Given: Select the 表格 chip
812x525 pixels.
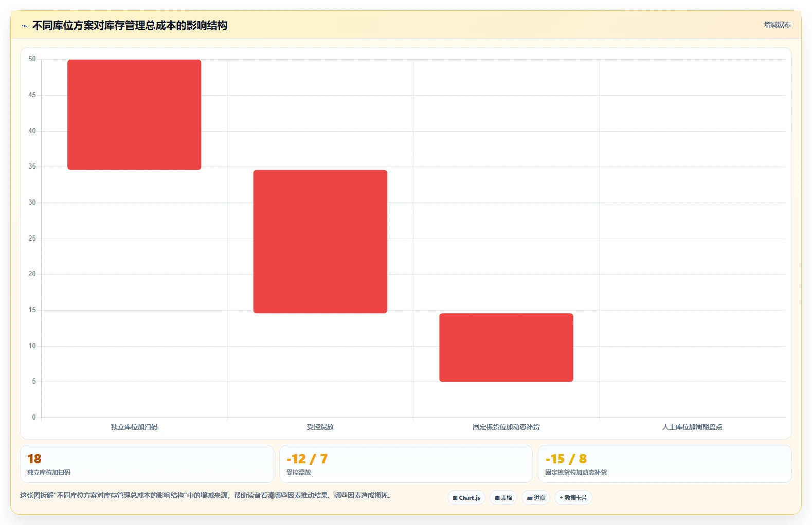Looking at the screenshot, I should (503, 498).
